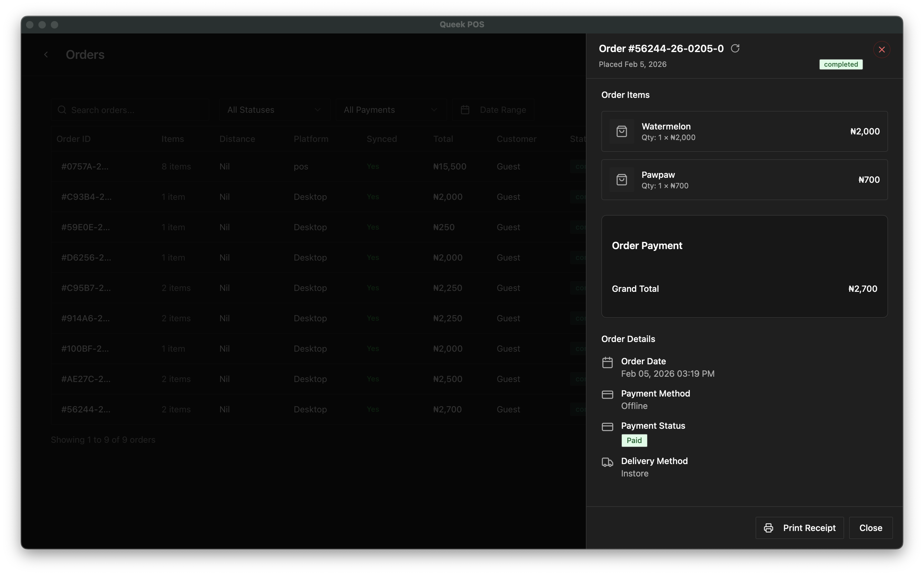The image size is (924, 575).
Task: Click the Payment Status card icon
Action: [608, 427]
